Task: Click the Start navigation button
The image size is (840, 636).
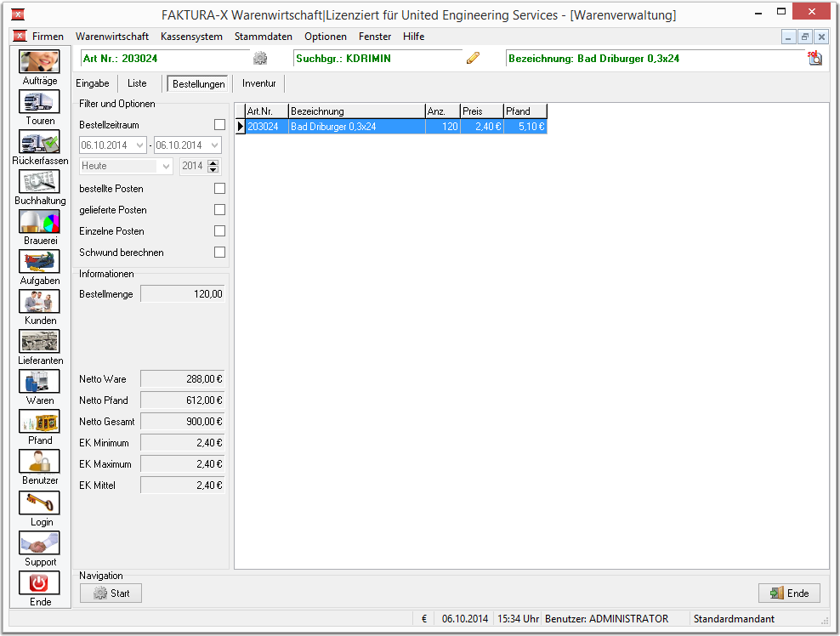Action: (111, 593)
